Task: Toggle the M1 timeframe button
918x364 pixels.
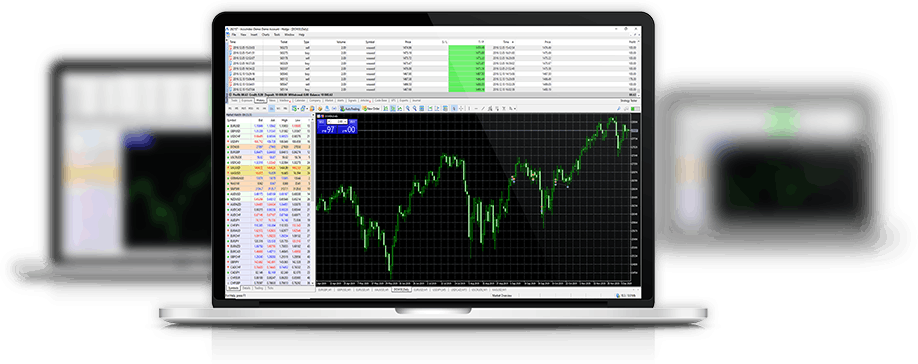Action: [230, 108]
